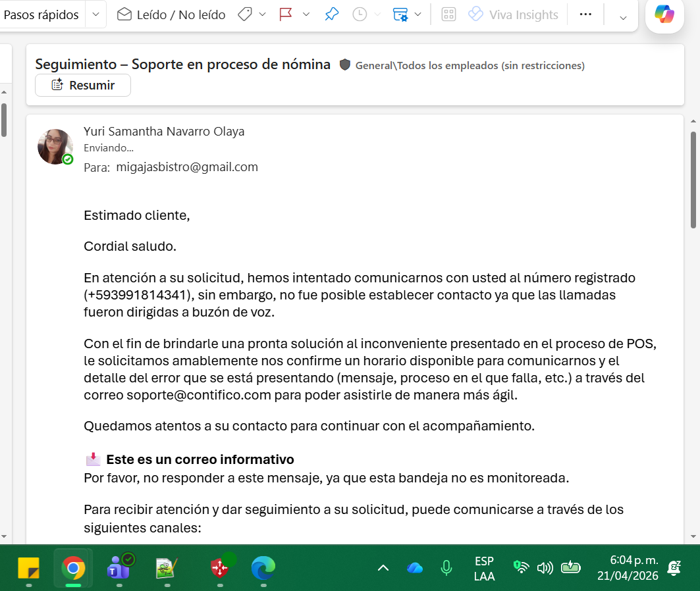Image resolution: width=700 pixels, height=591 pixels.
Task: Click the microphone tray icon
Action: [x=446, y=568]
